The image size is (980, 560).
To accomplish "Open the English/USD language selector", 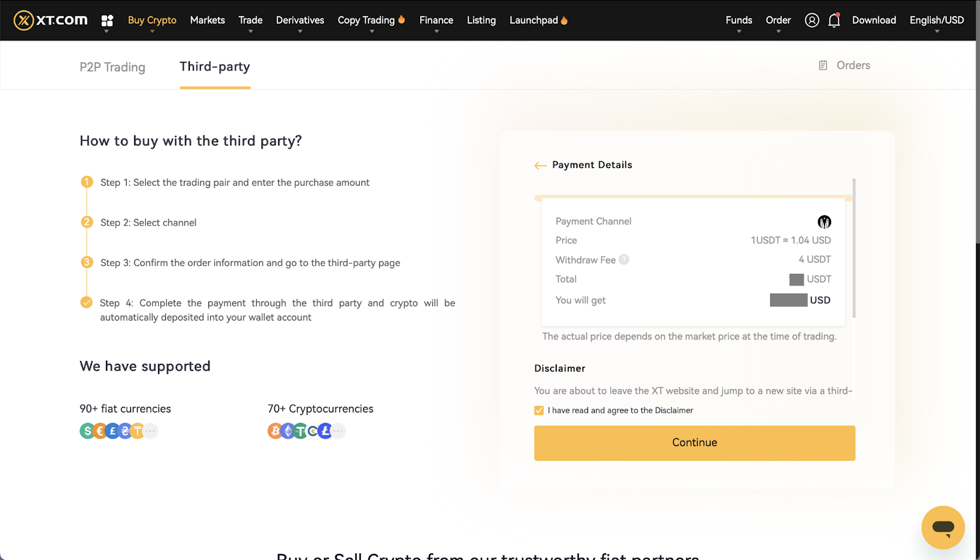I will [x=937, y=21].
